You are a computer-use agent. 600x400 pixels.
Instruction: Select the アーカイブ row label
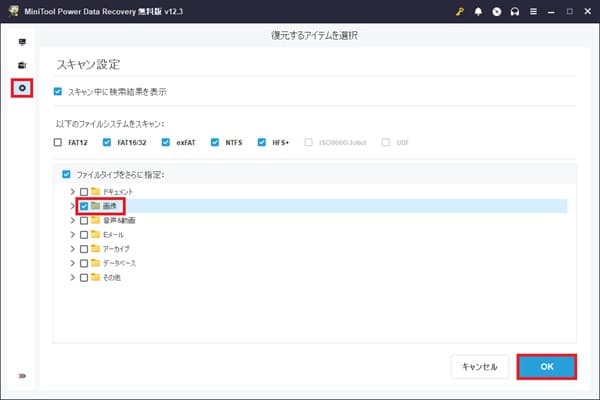(x=116, y=249)
